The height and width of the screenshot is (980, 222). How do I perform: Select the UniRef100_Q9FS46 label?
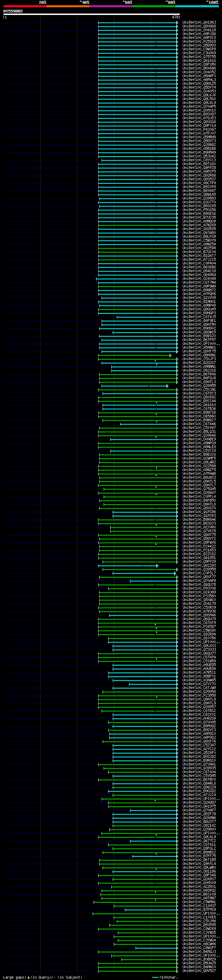point(199,875)
